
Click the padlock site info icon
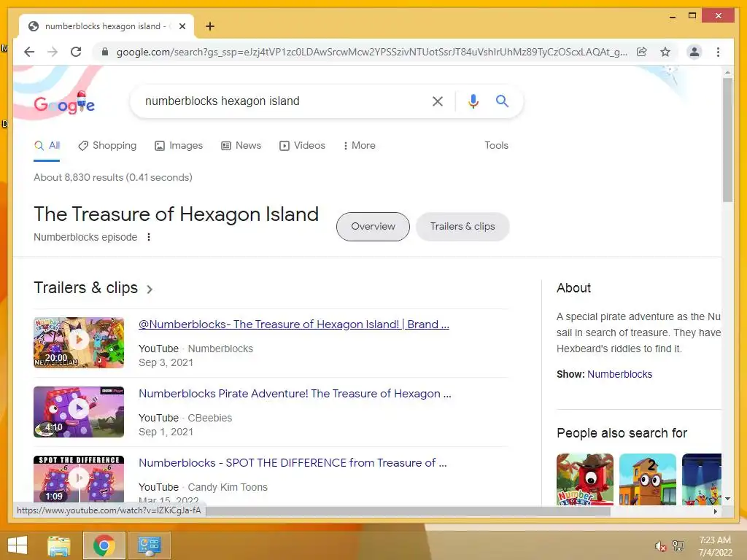point(105,52)
